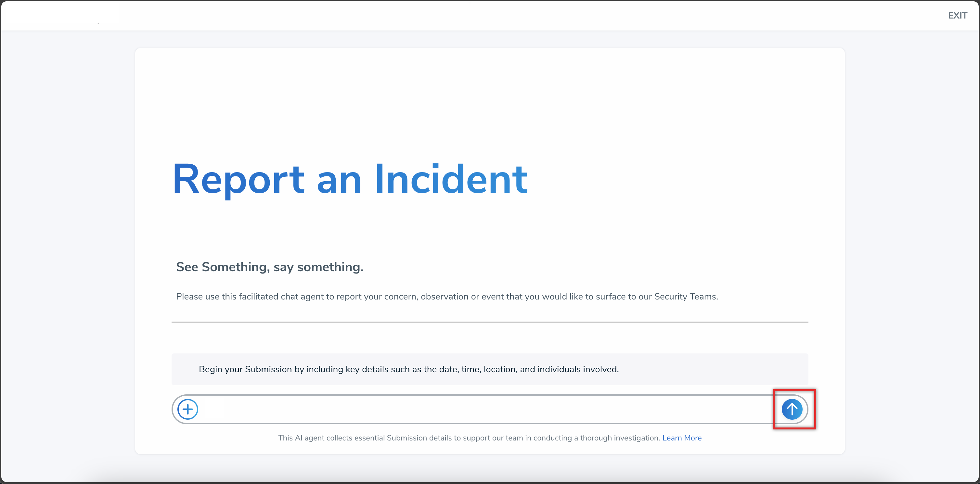
Task: Click 'thorough investigation' in the footer note
Action: [620, 438]
